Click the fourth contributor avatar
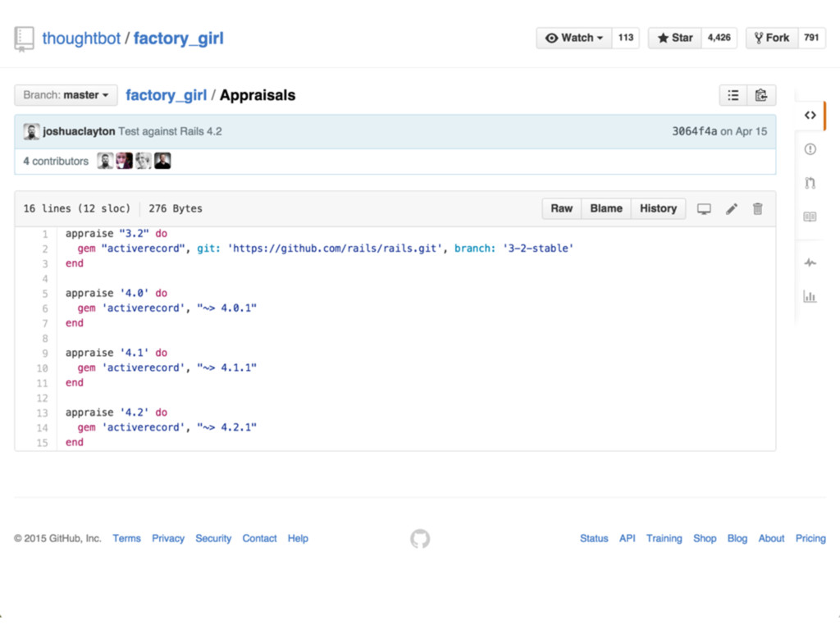This screenshot has width=840, height=630. pyautogui.click(x=162, y=161)
